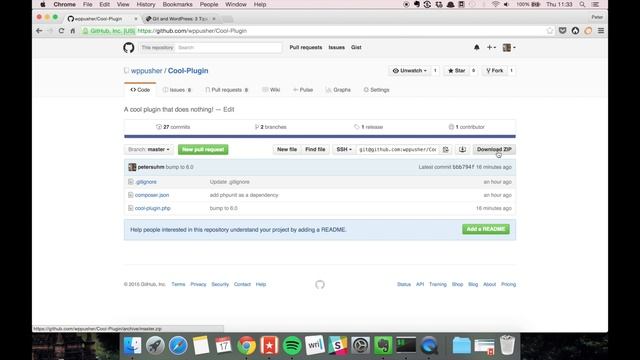Open Evernote from the dock
The image size is (640, 360).
tap(383, 345)
